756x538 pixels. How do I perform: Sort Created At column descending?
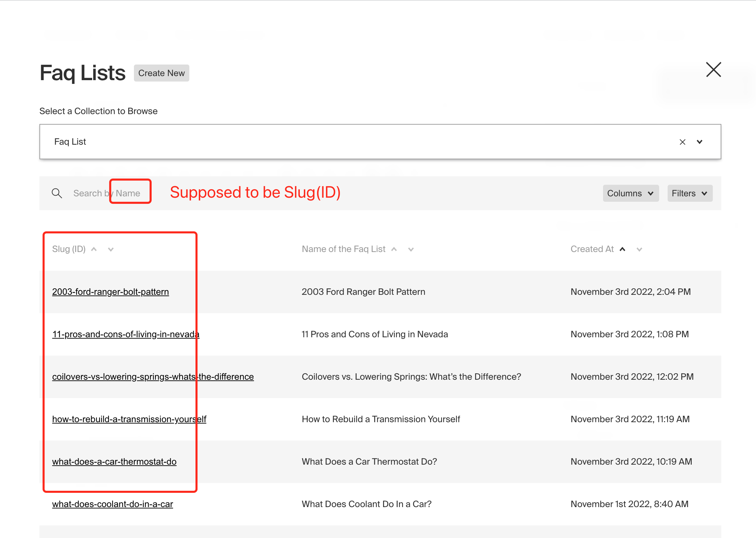pos(639,250)
